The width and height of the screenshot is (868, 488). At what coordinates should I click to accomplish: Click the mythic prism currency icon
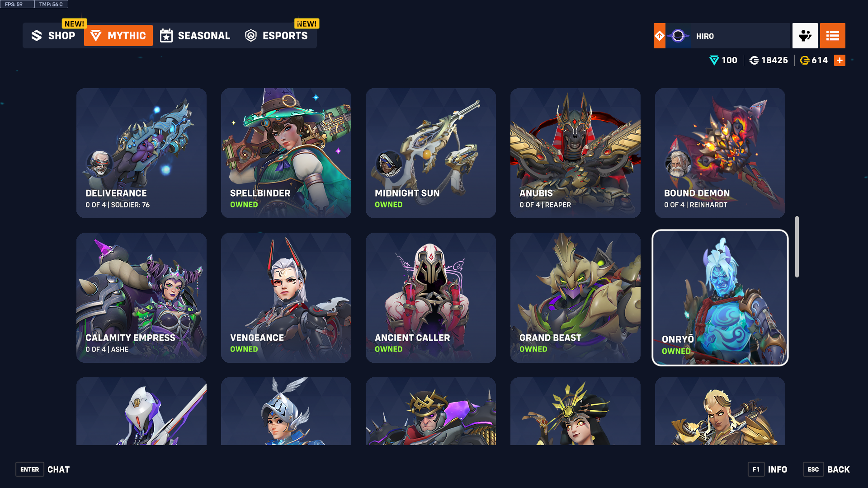click(714, 61)
